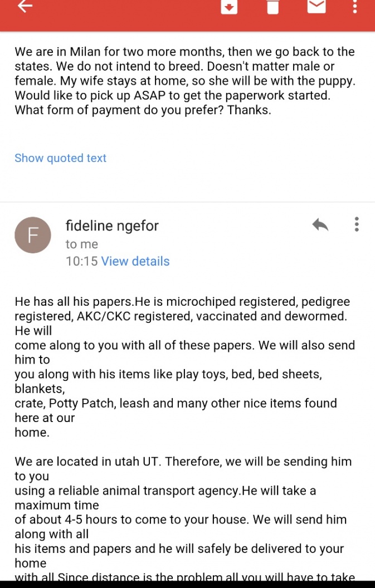Tap the line mentioning Potty Patch
Screen dimensions: 375x588
[x=176, y=403]
